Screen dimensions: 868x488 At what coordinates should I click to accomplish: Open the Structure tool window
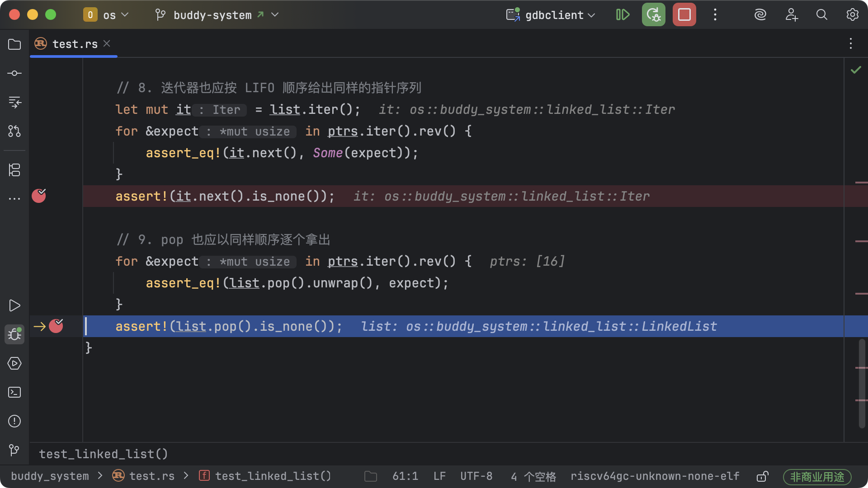tap(14, 170)
